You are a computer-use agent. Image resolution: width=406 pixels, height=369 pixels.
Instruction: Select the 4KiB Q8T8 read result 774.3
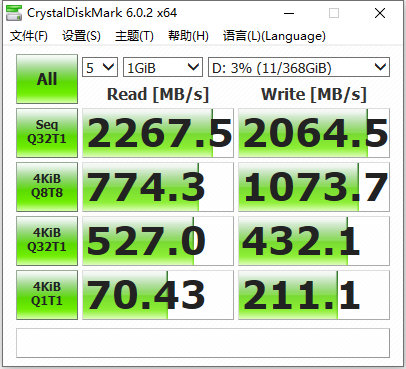158,187
